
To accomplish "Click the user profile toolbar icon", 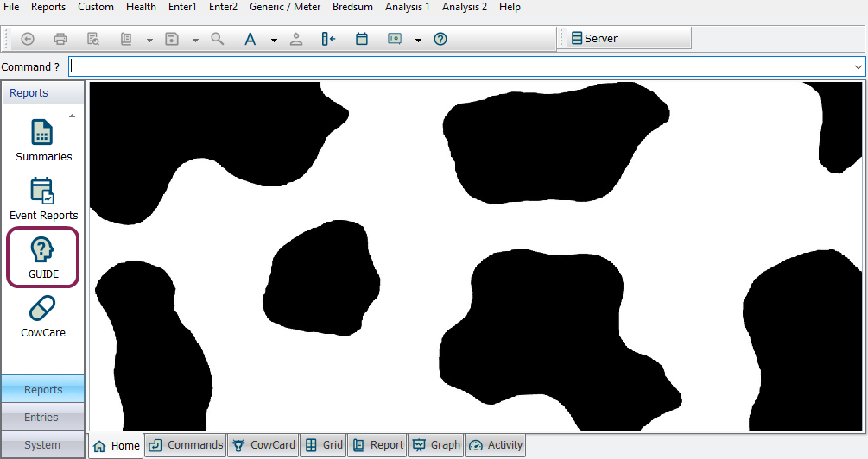I will (x=296, y=39).
